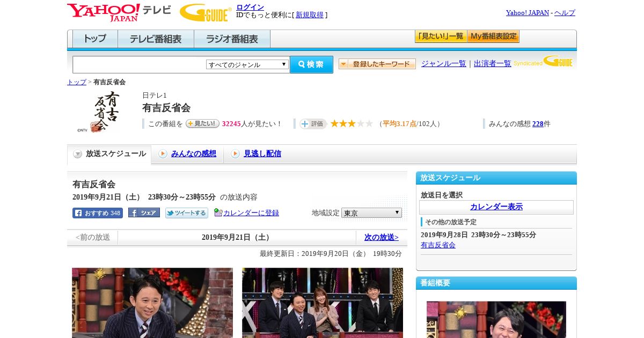
Task: Click the Facebook おすすめ 348 button
Action: click(x=98, y=213)
